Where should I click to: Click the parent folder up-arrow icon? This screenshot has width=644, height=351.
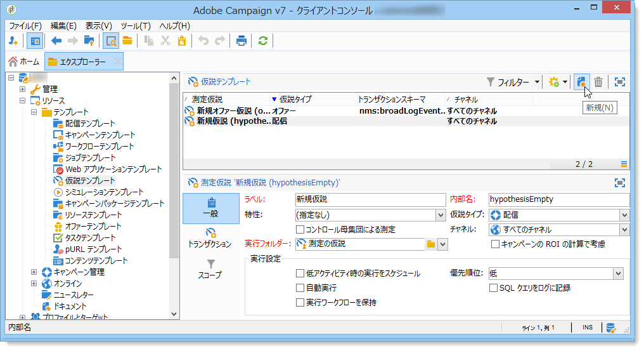(89, 41)
